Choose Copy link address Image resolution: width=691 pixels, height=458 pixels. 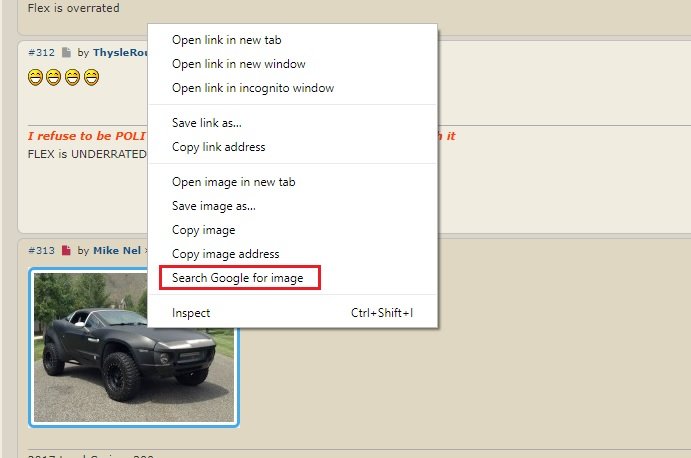click(293, 147)
